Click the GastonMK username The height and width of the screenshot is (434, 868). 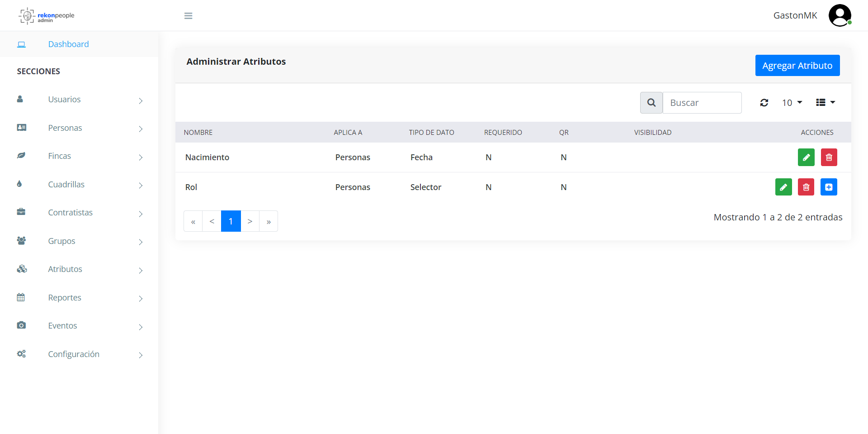point(795,15)
